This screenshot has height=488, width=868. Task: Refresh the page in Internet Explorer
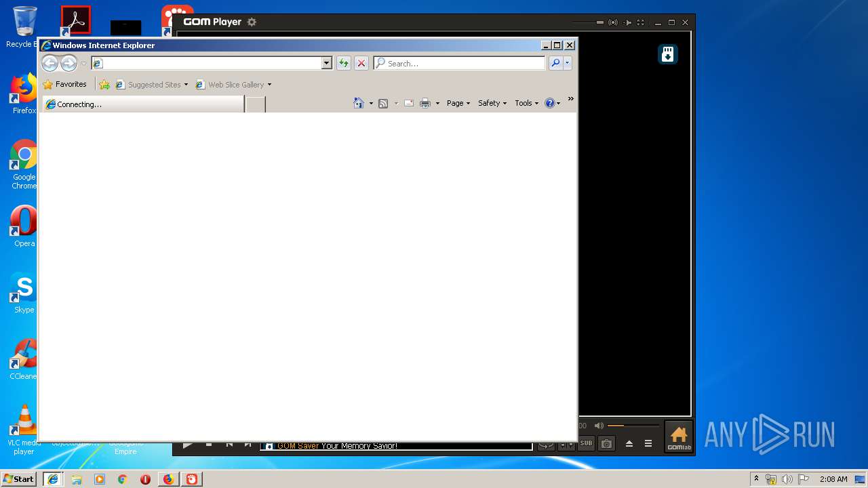[x=344, y=63]
